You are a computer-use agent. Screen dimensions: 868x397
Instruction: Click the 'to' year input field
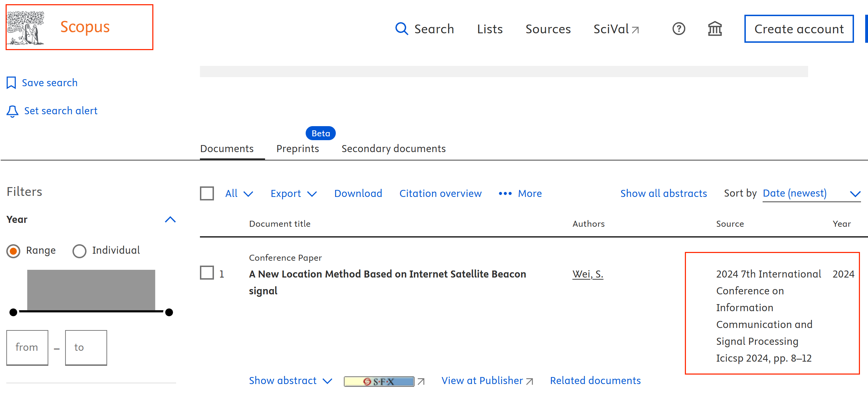click(x=86, y=348)
